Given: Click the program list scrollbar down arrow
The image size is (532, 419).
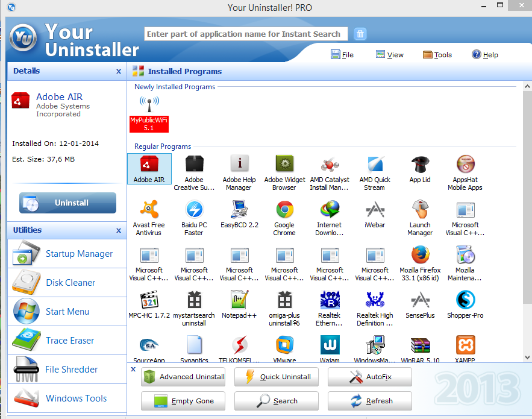Looking at the screenshot, I should [x=527, y=357].
